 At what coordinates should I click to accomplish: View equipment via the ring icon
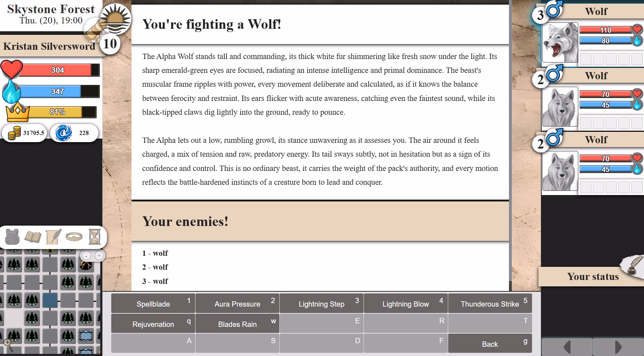tap(74, 237)
